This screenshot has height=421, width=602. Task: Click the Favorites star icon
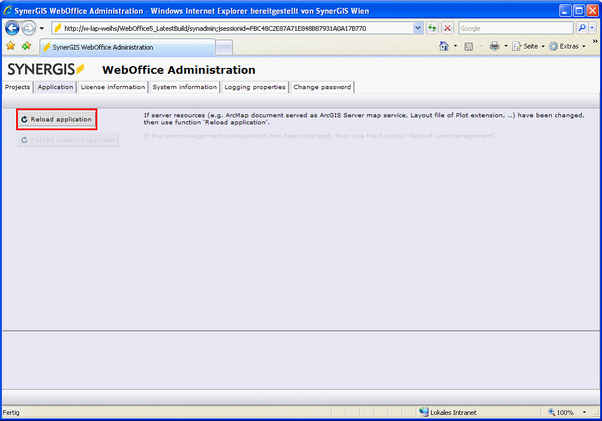10,46
